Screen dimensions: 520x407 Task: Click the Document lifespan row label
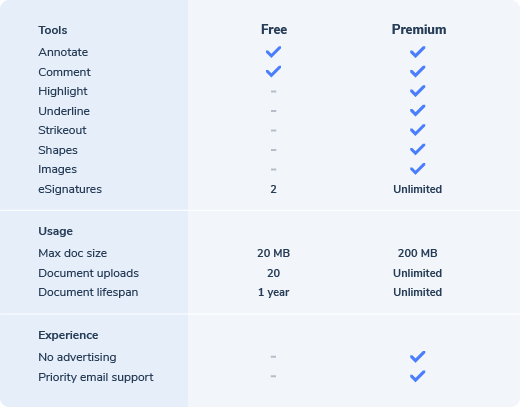pyautogui.click(x=88, y=292)
